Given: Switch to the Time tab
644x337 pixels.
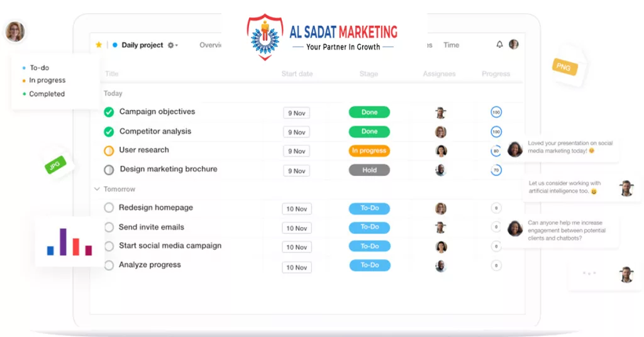Looking at the screenshot, I should [451, 45].
